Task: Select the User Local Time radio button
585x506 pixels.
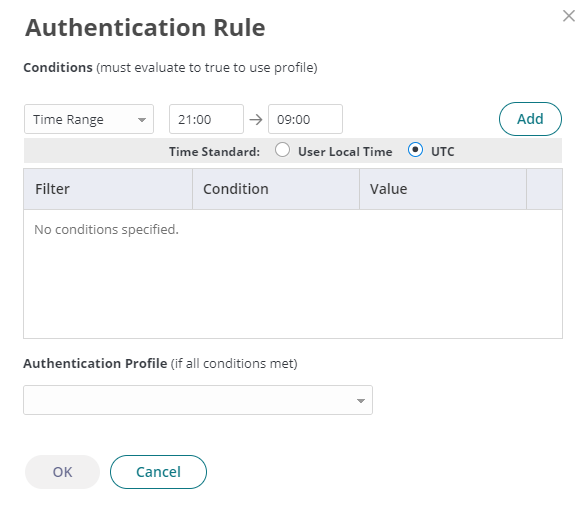Action: click(x=282, y=150)
